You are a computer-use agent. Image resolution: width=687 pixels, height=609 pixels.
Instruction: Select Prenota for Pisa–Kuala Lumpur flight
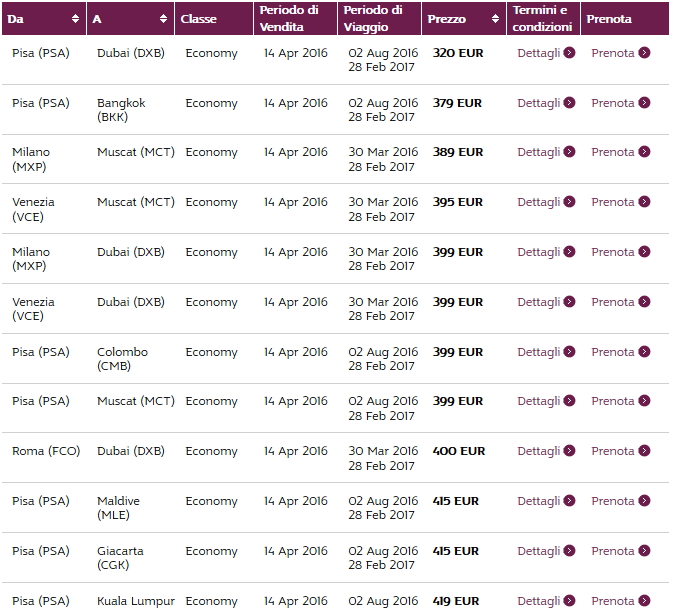pyautogui.click(x=612, y=600)
